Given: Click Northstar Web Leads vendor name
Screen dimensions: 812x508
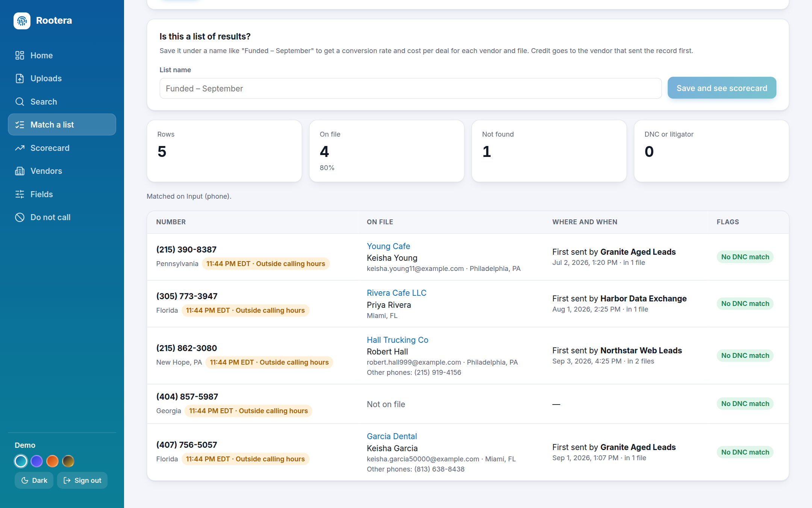Looking at the screenshot, I should point(641,350).
